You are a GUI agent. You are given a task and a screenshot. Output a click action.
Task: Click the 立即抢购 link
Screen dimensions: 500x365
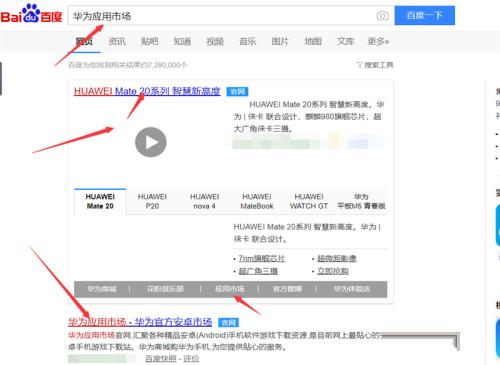coord(333,271)
